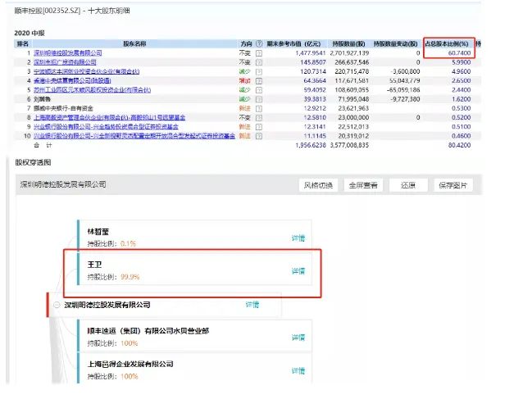
Task: Click the question-mark box in rank 10 row
Action: (x=259, y=136)
